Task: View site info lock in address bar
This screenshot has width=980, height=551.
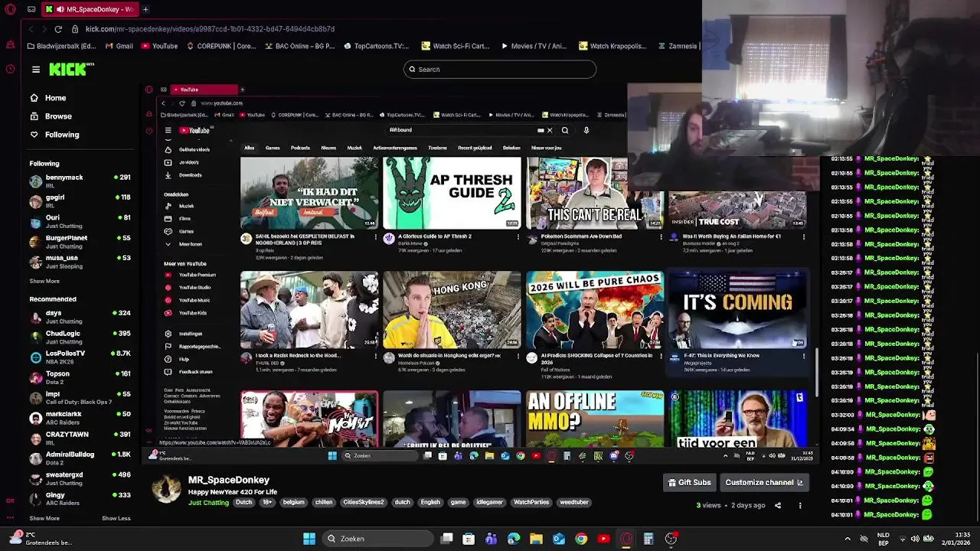Action: [75, 29]
